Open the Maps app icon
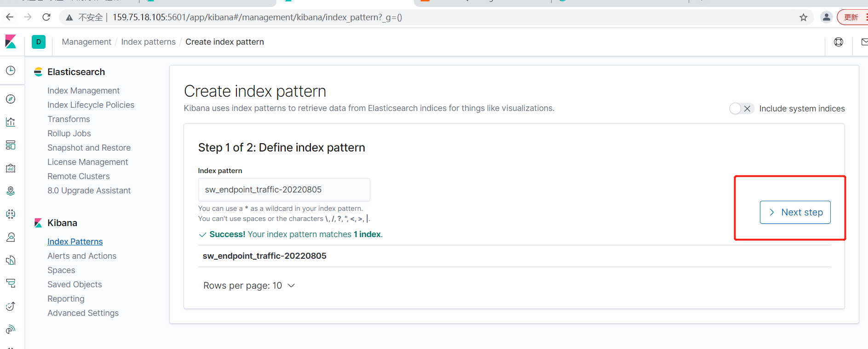The image size is (868, 349). click(x=11, y=191)
